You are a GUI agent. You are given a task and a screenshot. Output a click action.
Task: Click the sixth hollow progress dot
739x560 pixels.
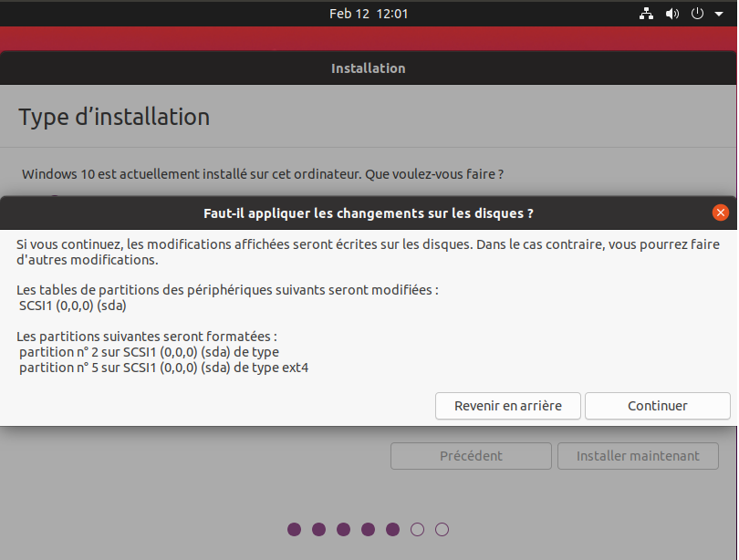tap(417, 529)
